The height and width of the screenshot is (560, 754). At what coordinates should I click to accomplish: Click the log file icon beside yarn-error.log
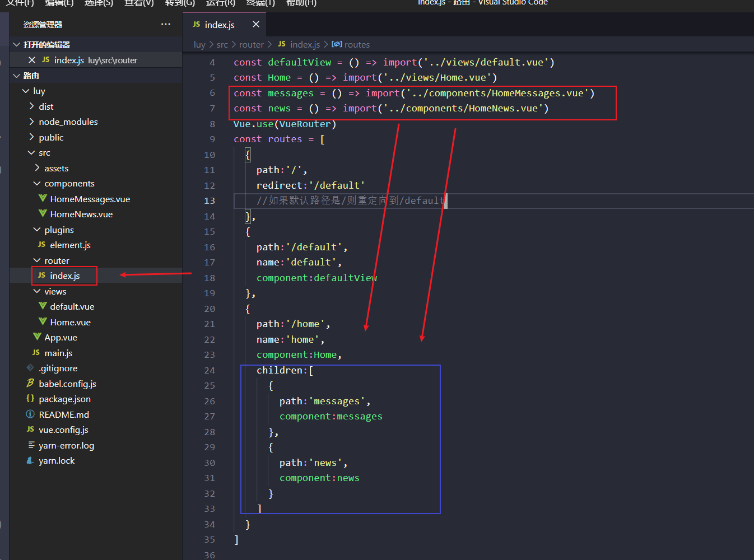pos(31,445)
